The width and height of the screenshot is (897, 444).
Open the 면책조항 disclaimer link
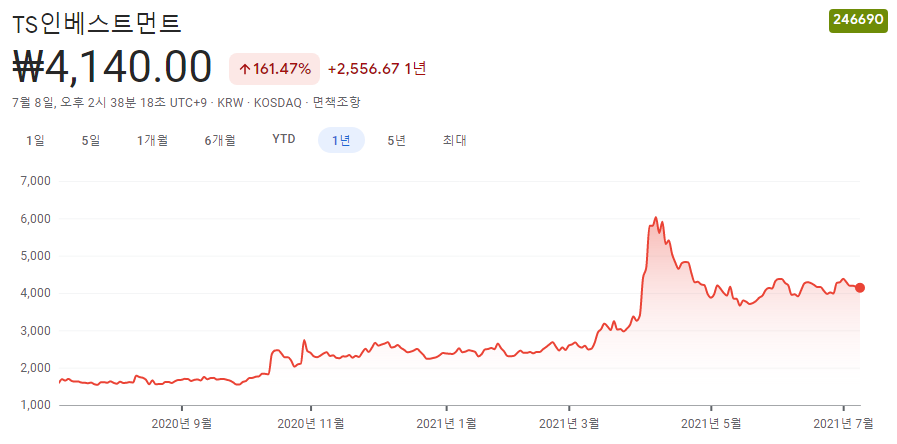(x=337, y=102)
